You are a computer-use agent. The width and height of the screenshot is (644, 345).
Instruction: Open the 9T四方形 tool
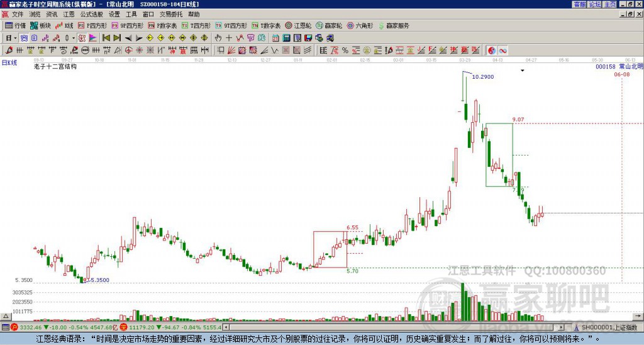[231, 25]
